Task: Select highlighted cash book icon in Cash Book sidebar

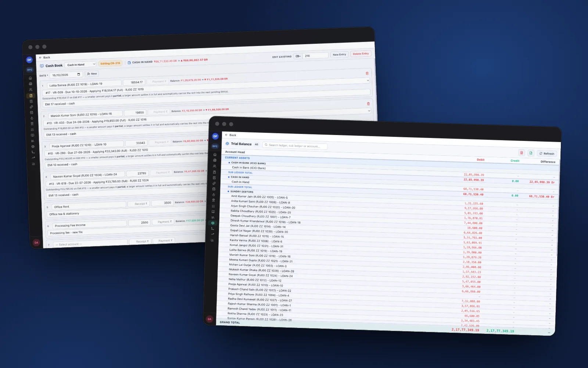Action: pyautogui.click(x=31, y=95)
